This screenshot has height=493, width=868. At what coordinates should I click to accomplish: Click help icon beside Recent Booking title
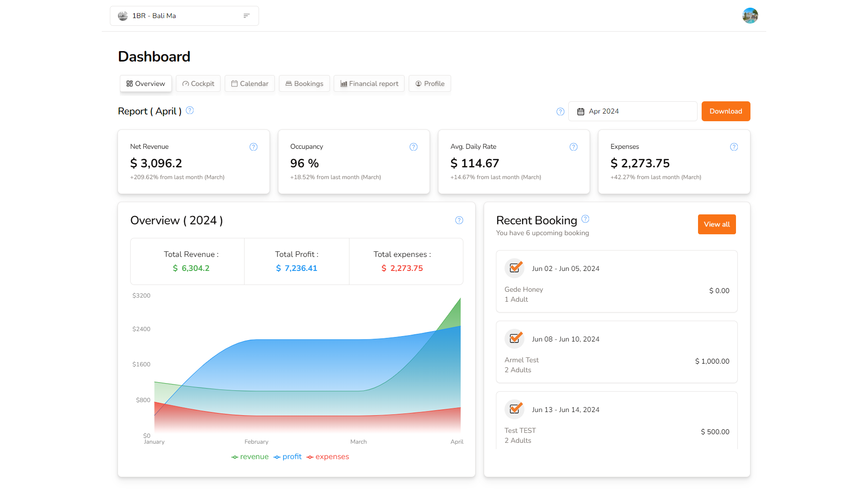585,219
